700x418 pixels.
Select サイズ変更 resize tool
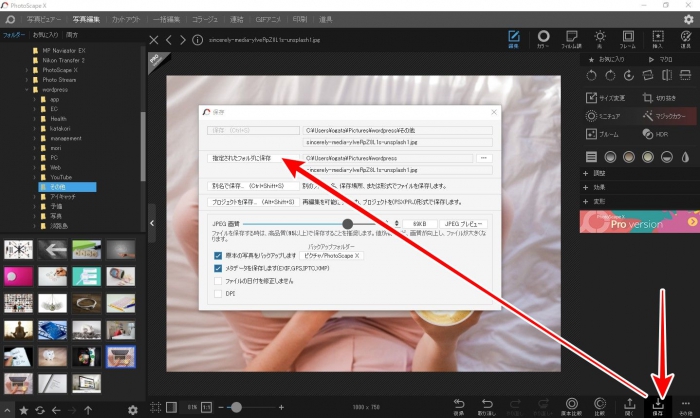click(x=605, y=98)
